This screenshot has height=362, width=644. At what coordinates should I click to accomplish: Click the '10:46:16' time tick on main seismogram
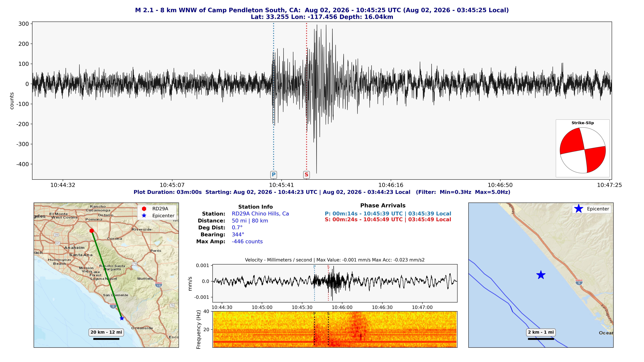click(x=391, y=185)
